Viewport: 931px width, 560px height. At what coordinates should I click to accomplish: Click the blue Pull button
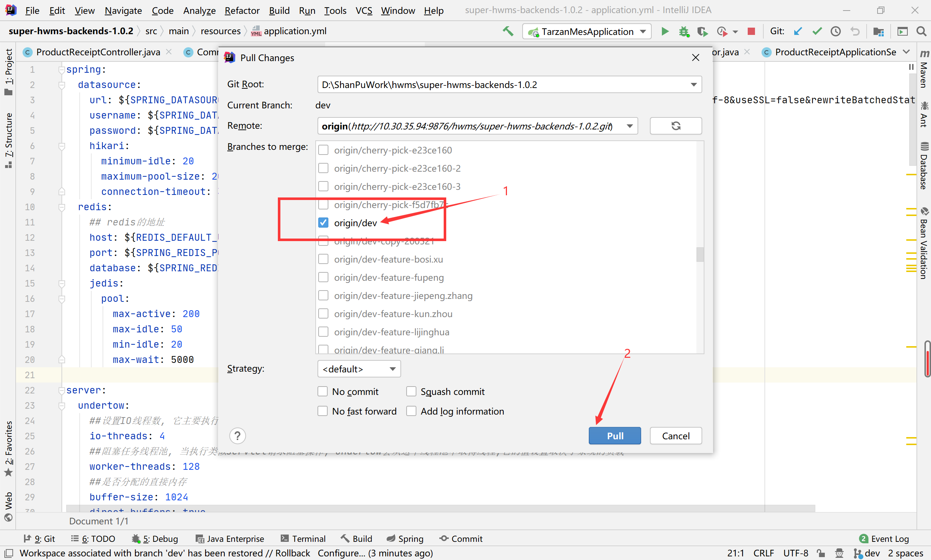tap(614, 436)
